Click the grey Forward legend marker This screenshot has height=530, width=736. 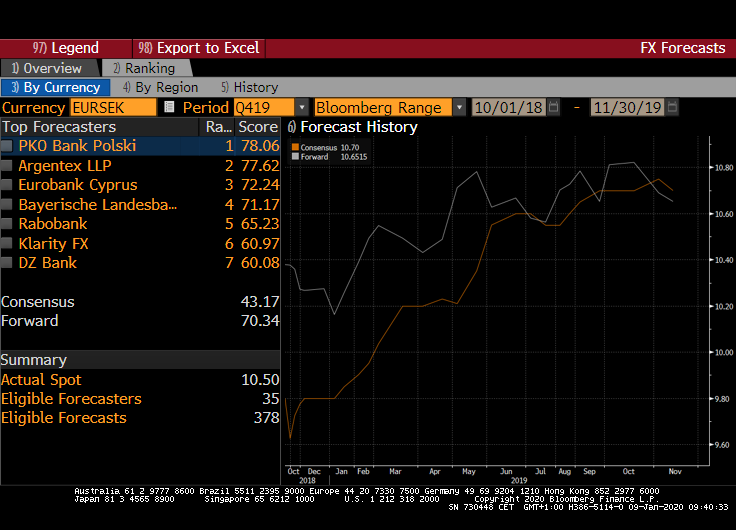(295, 157)
